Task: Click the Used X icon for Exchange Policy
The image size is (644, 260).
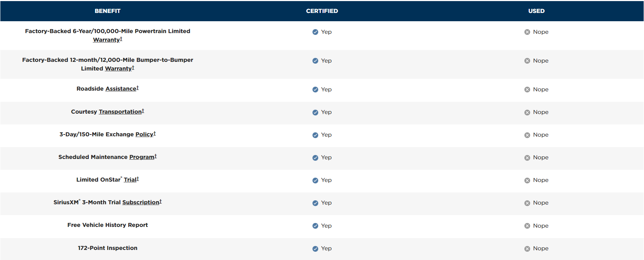Action: click(527, 135)
